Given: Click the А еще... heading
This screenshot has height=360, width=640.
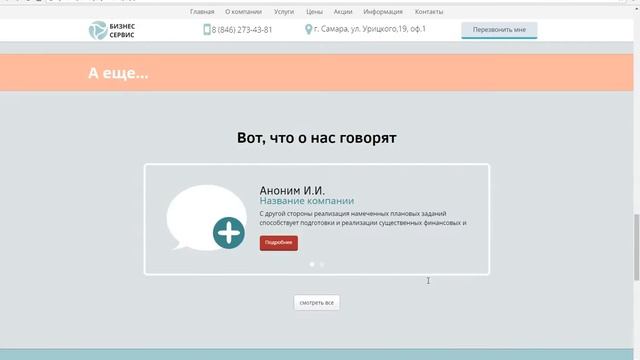Looking at the screenshot, I should tap(118, 73).
